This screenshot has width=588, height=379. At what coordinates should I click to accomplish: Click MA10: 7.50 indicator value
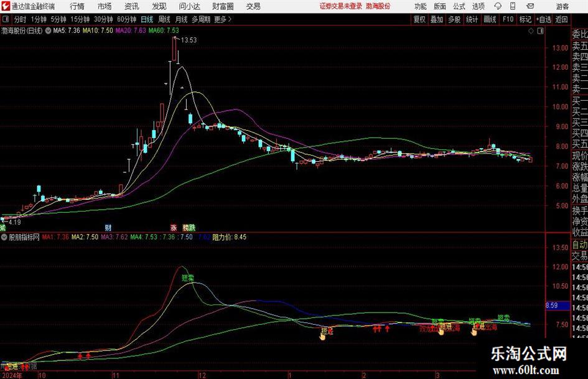[98, 30]
